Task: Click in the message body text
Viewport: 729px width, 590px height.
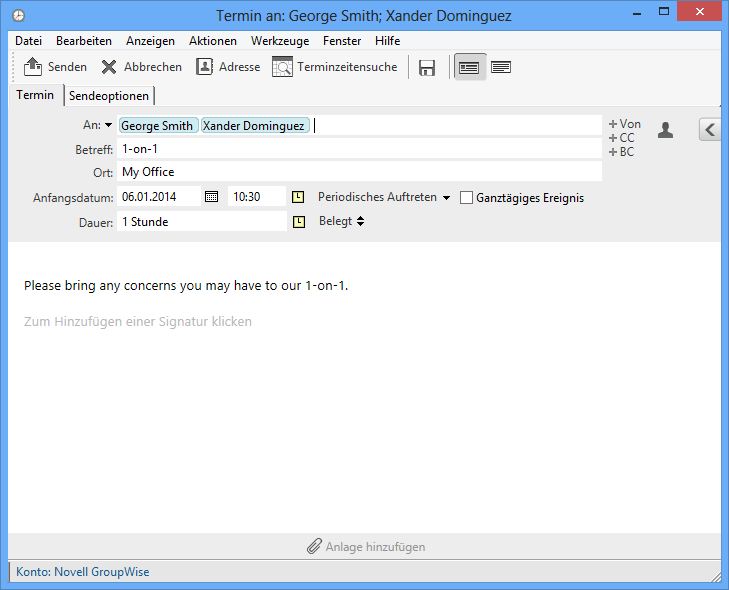Action: [x=186, y=285]
